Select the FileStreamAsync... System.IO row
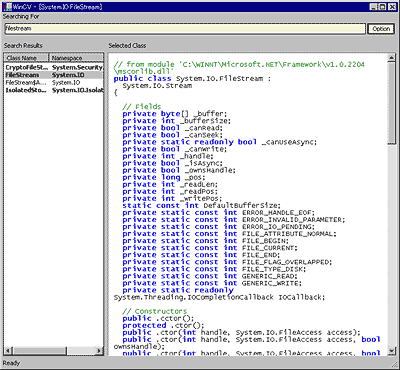Viewport: 400px width, 370px height. (54, 82)
